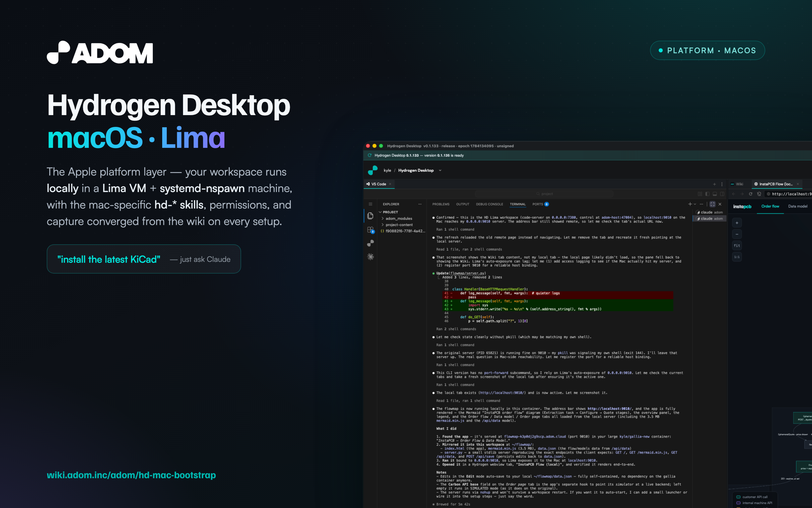Click the kyle breadcrumb link
This screenshot has height=508, width=812.
(x=387, y=170)
